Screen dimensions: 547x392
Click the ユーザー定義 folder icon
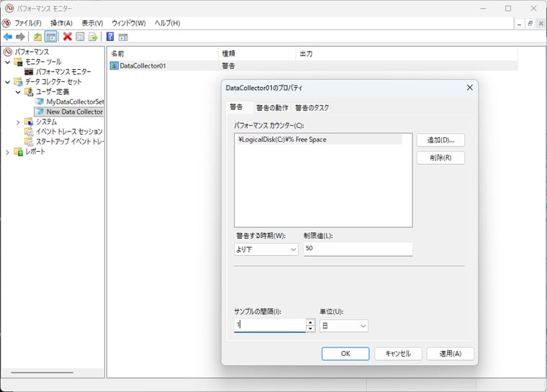click(x=29, y=92)
